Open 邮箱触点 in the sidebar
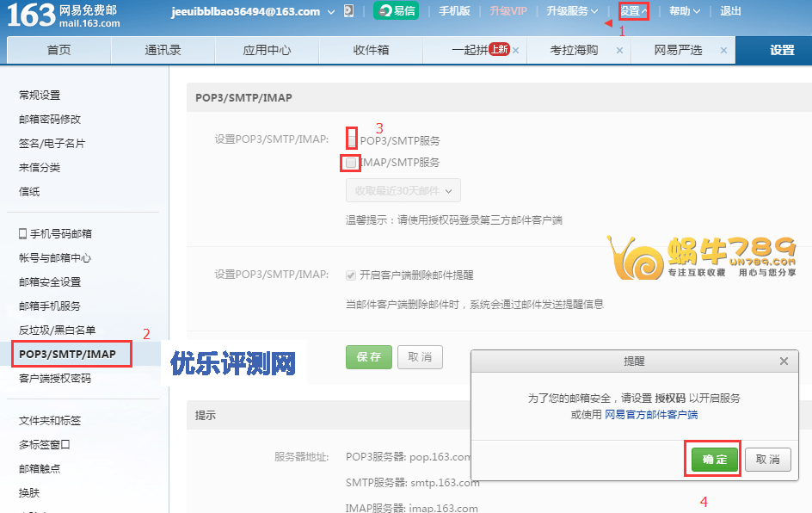The height and width of the screenshot is (513, 812). click(40, 469)
